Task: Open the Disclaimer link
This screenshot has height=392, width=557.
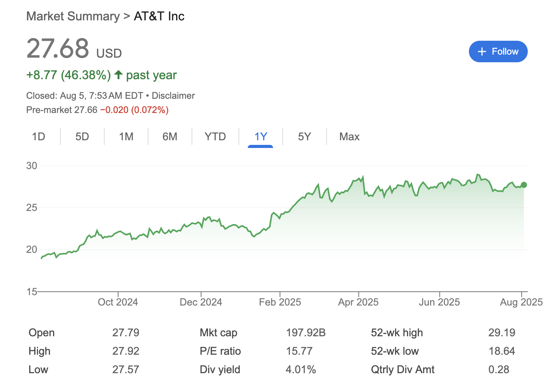Action: [173, 96]
